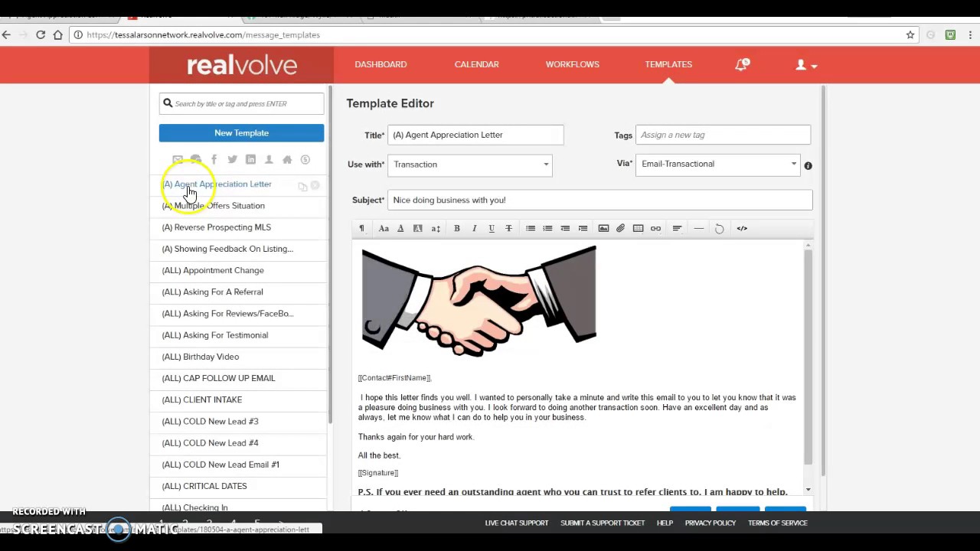Image resolution: width=980 pixels, height=551 pixels.
Task: Open (A) Reverse Prospecting MLS template
Action: [216, 227]
